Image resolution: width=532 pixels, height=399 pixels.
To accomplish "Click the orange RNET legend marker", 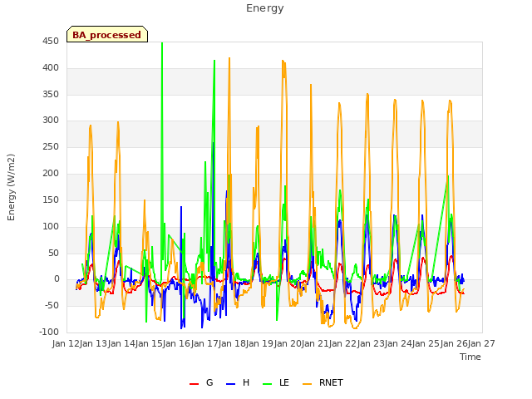I will click(x=307, y=384).
